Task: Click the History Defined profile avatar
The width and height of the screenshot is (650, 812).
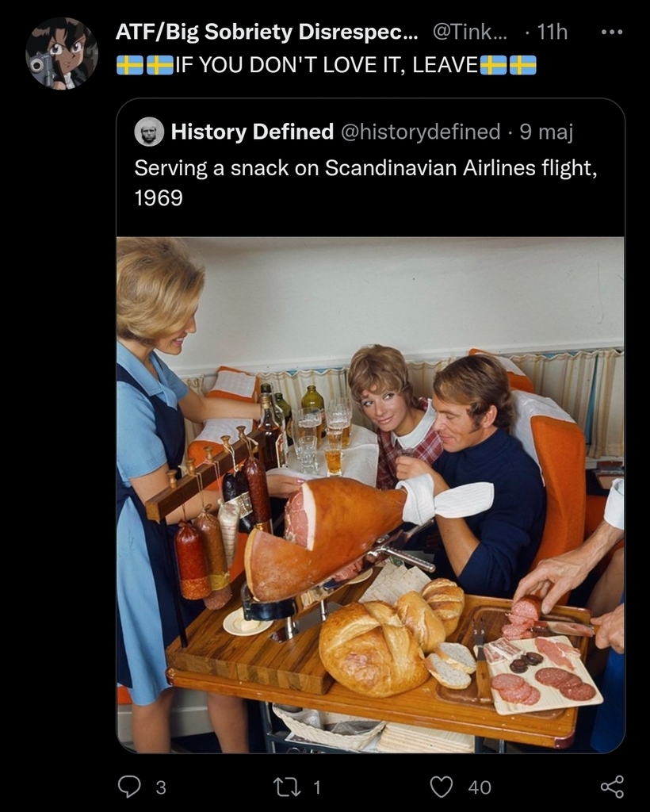Action: [x=149, y=132]
